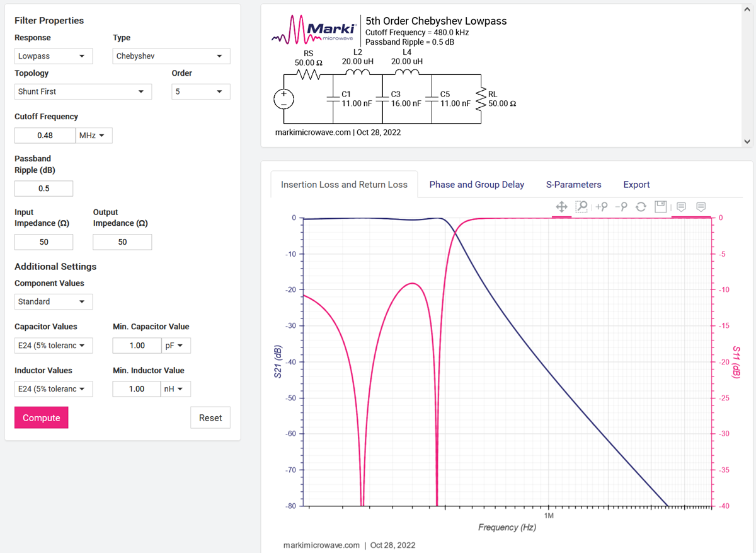Click the schematic panel scrollbar down arrow

pyautogui.click(x=747, y=142)
